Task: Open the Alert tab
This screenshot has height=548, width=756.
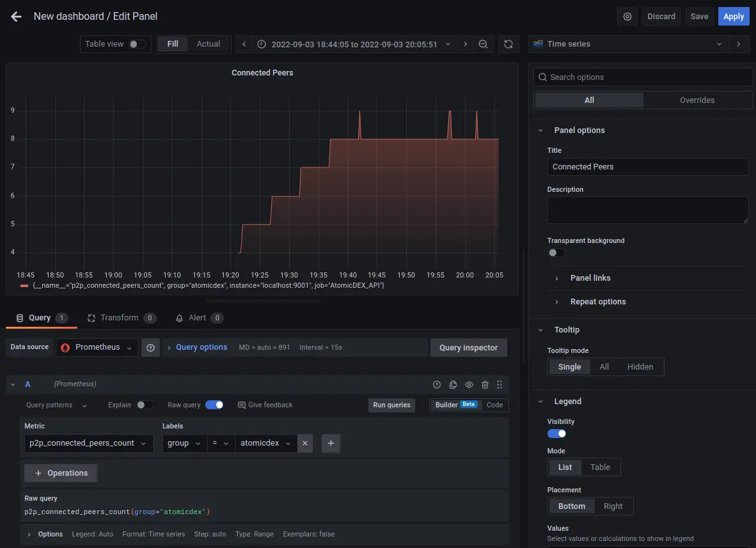Action: point(198,317)
